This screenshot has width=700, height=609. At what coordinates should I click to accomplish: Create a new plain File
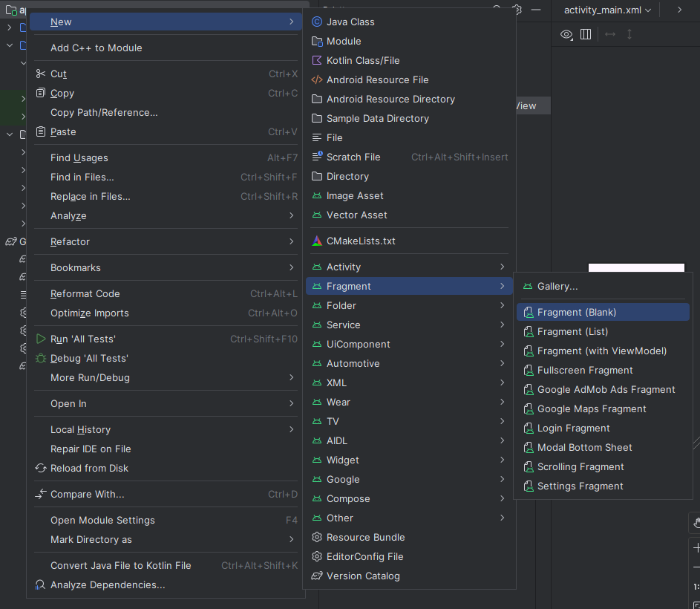click(408, 137)
